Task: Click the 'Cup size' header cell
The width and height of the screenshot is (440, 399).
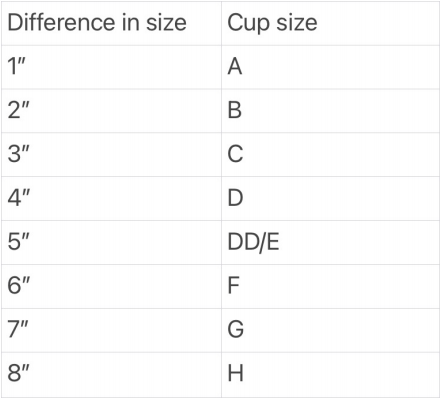Action: coord(330,23)
